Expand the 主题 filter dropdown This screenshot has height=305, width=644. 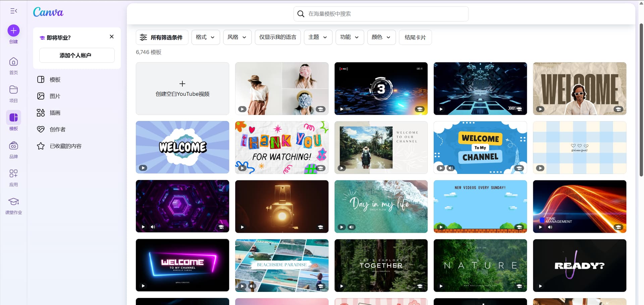click(318, 37)
